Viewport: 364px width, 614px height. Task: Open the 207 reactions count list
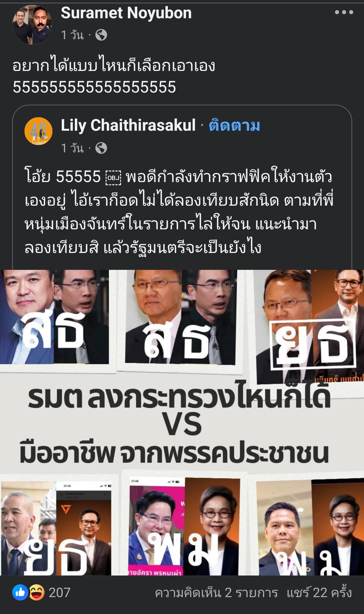pyautogui.click(x=59, y=592)
